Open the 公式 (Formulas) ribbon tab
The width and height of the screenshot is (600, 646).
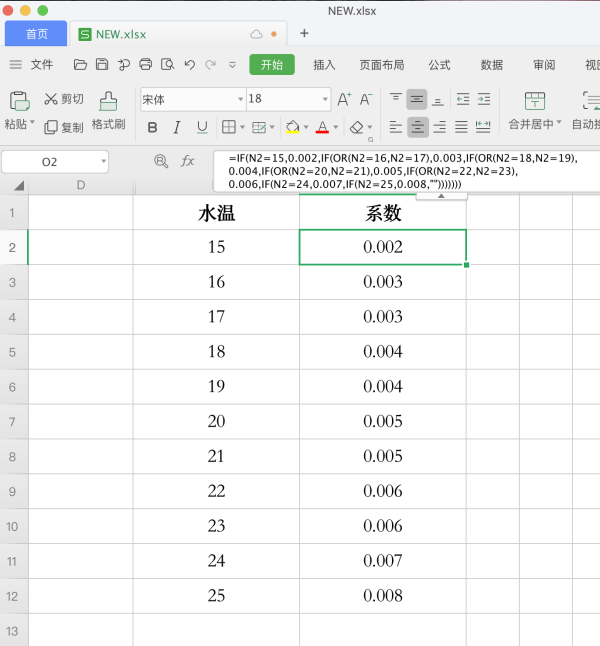439,65
